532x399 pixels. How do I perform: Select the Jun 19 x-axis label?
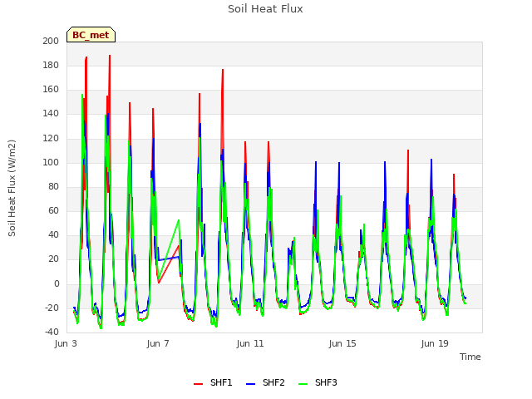click(435, 343)
